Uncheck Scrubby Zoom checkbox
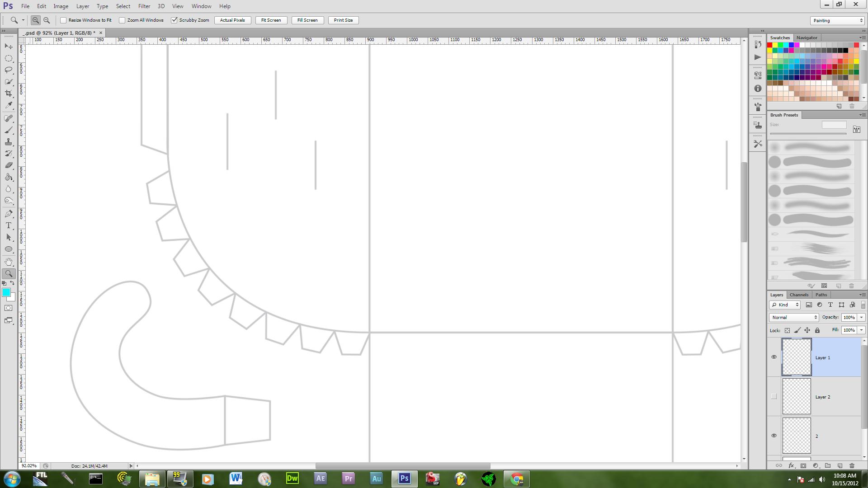Viewport: 868px width, 488px height. (x=174, y=20)
